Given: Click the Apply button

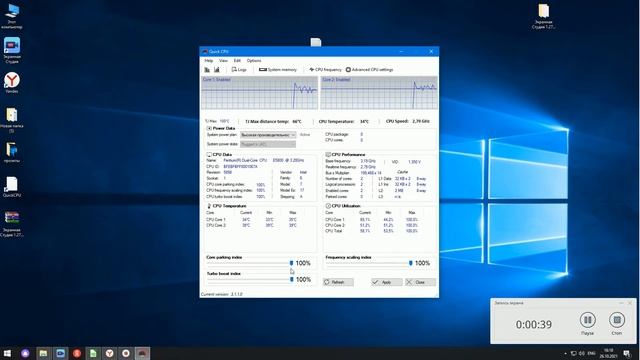Looking at the screenshot, I should 387,282.
